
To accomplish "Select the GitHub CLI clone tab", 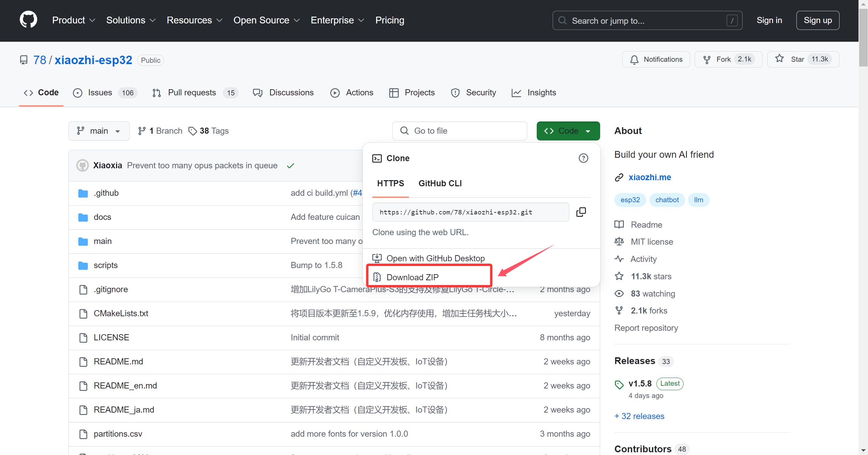I will [440, 183].
